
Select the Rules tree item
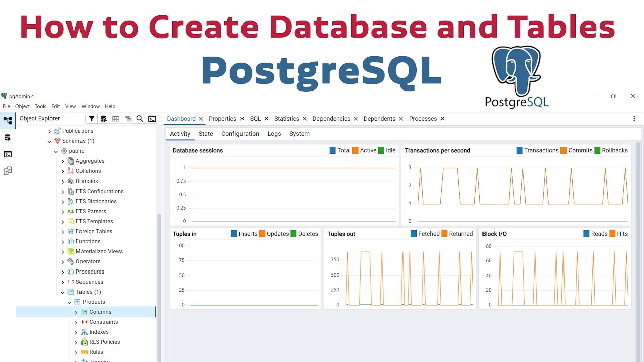coord(96,352)
